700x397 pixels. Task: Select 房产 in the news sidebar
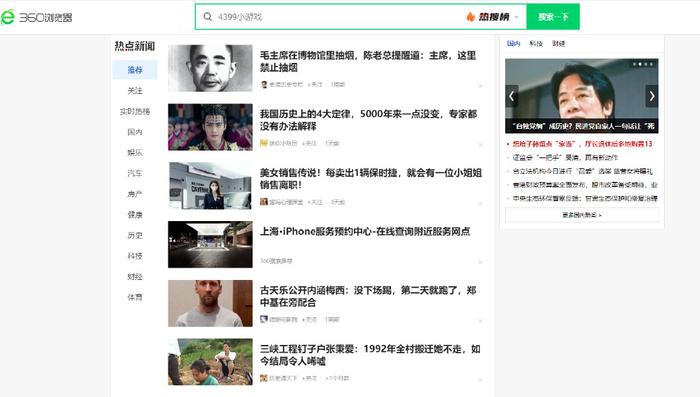[135, 194]
